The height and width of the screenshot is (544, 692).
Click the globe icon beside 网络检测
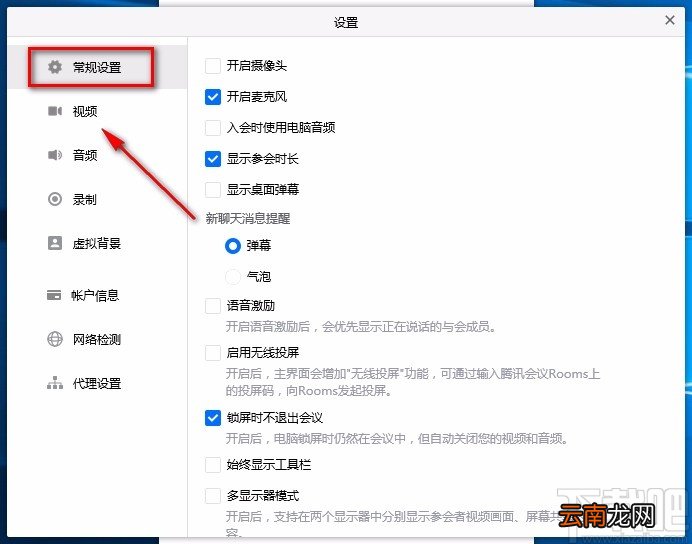(x=55, y=339)
